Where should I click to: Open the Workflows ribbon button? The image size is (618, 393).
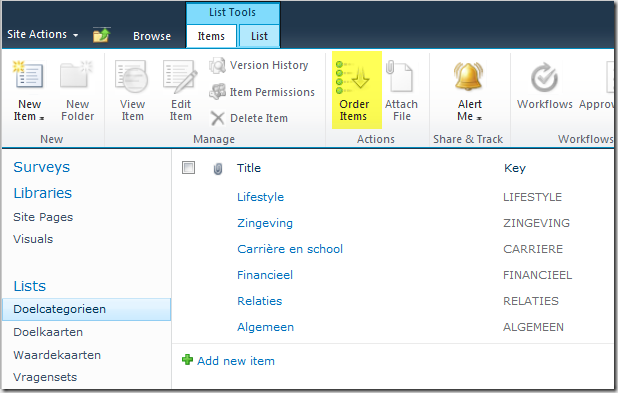pos(544,86)
